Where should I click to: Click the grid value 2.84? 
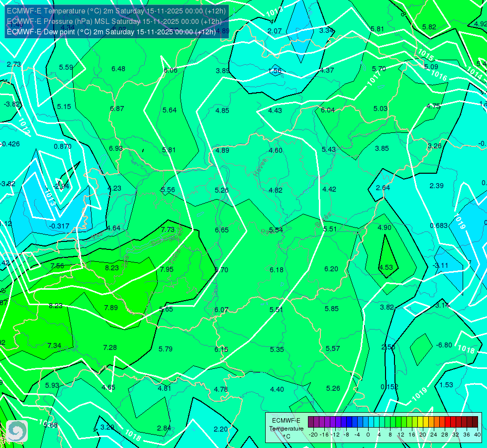click(164, 428)
